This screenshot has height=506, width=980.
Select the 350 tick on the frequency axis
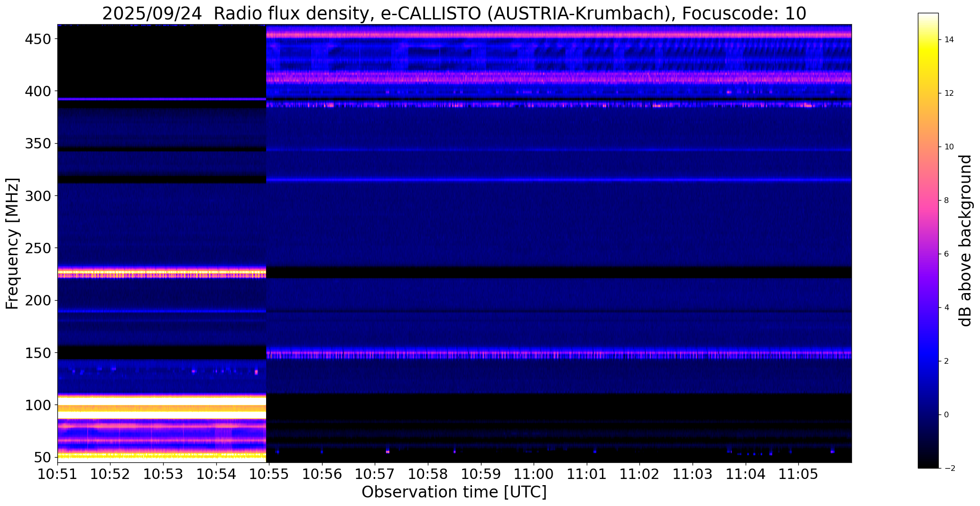tap(37, 144)
